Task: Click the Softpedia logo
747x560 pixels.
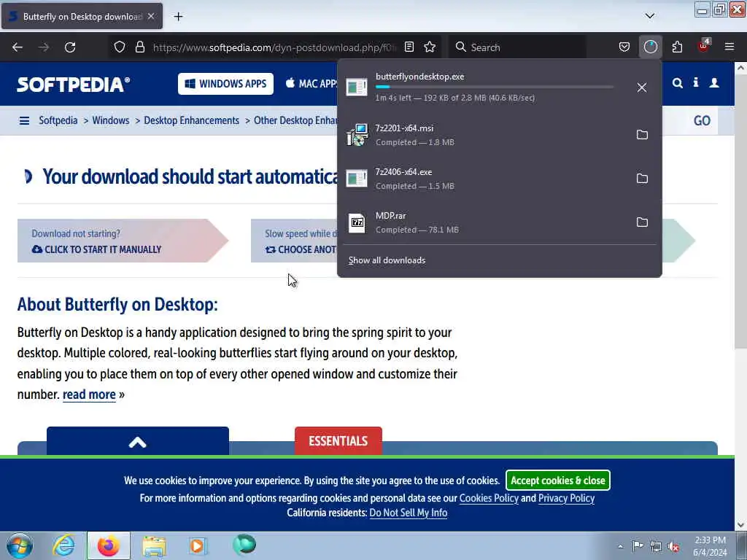Action: coord(74,85)
